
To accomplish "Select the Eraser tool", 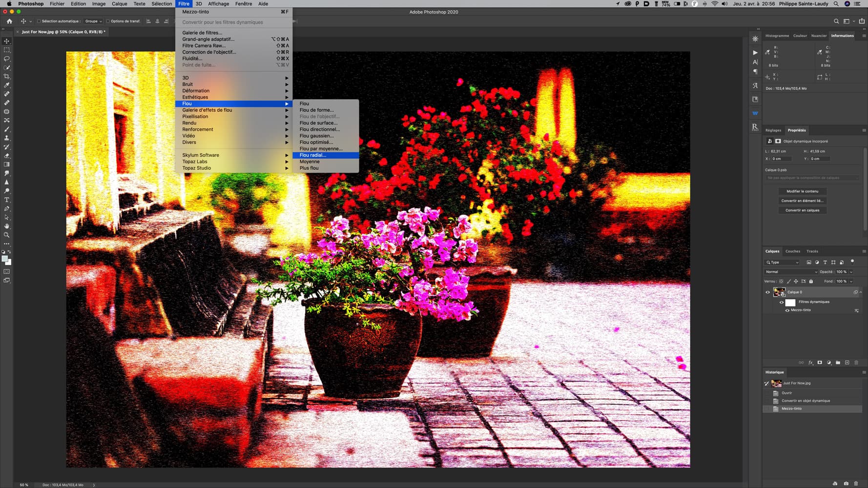I will coord(7,156).
